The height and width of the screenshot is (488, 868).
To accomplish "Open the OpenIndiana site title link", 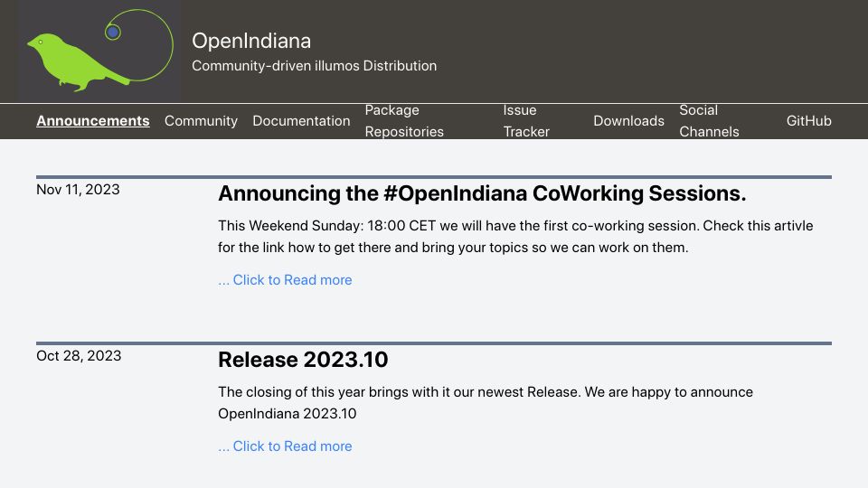I will coord(251,41).
